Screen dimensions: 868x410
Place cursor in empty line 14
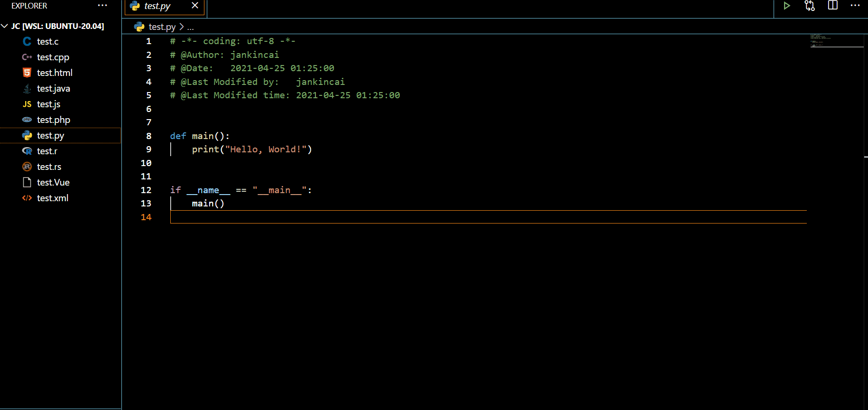click(x=488, y=217)
